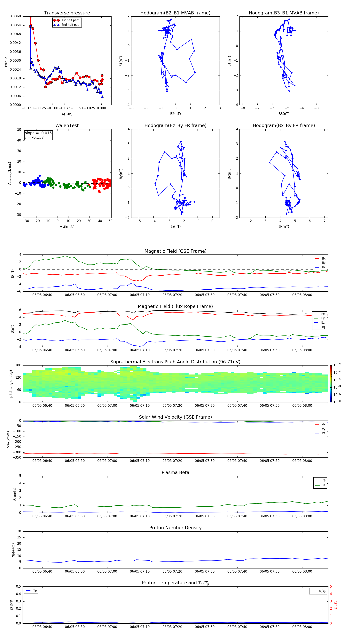Click the 'Transverse pressure' plot title
This screenshot has height=644, width=351.
click(67, 13)
